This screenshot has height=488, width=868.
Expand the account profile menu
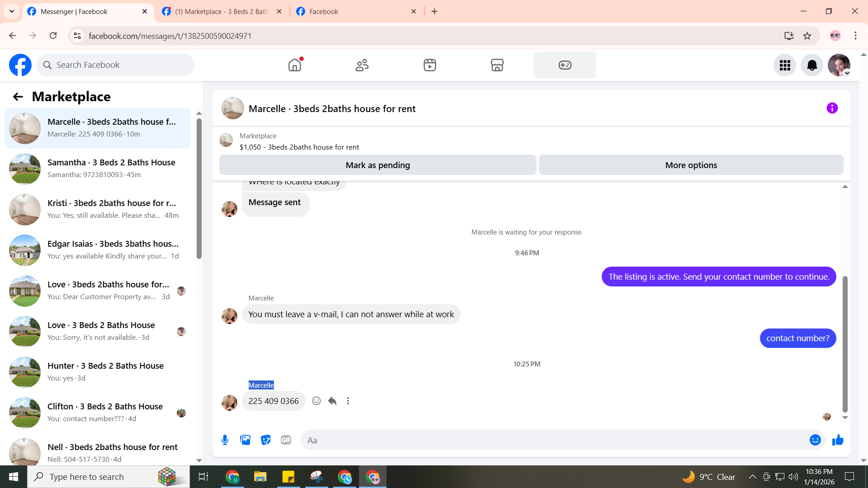(839, 65)
